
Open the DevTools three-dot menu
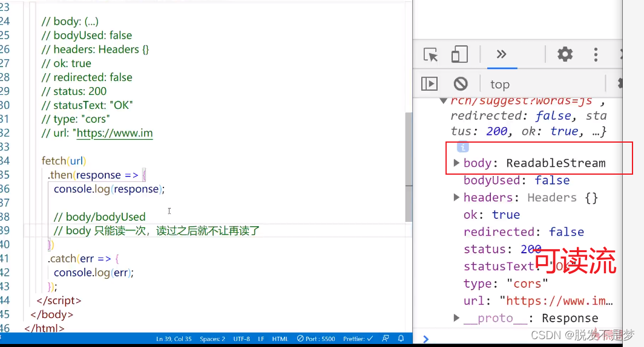tap(596, 54)
